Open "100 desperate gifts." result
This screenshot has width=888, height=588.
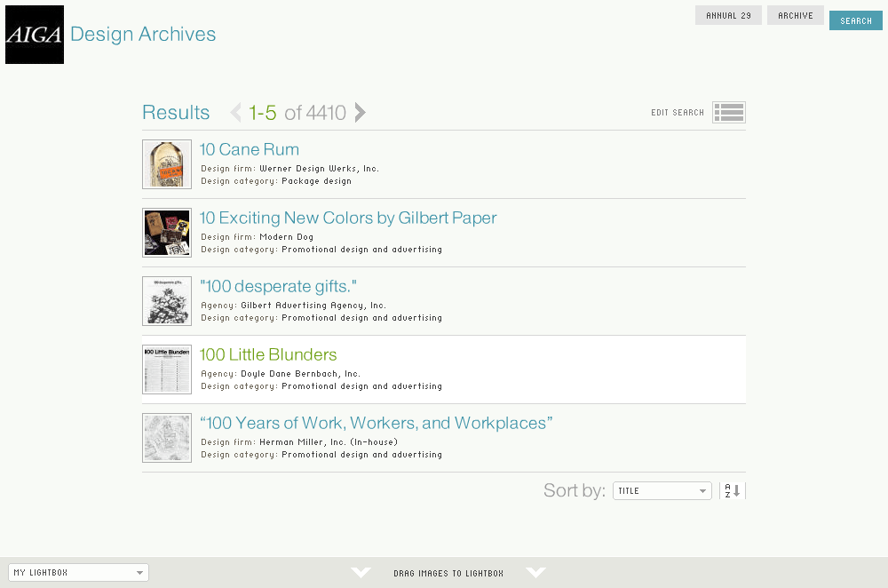(278, 286)
